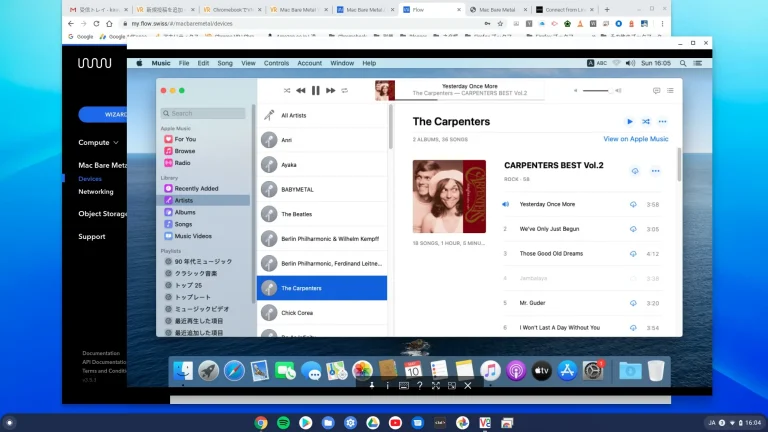Expand Compute dropdown in Flow sidebar
The height and width of the screenshot is (432, 768).
point(98,143)
